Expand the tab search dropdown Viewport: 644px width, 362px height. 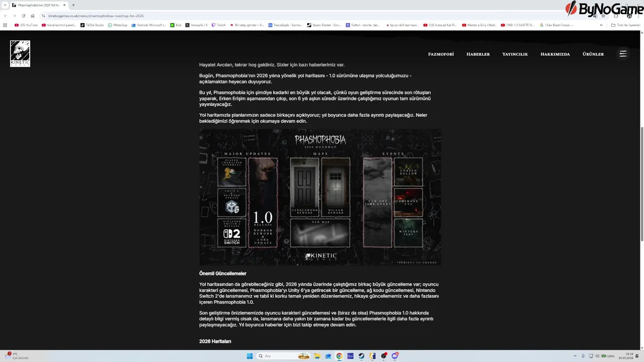coord(5,5)
